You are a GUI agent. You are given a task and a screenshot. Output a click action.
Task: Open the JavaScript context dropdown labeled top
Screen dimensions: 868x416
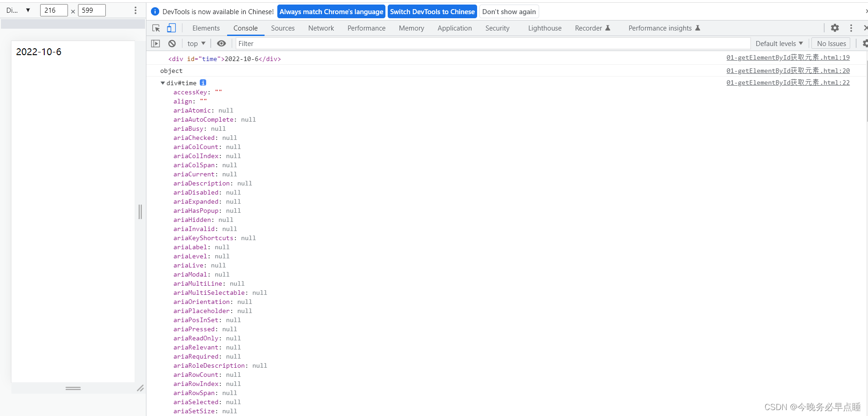point(196,43)
